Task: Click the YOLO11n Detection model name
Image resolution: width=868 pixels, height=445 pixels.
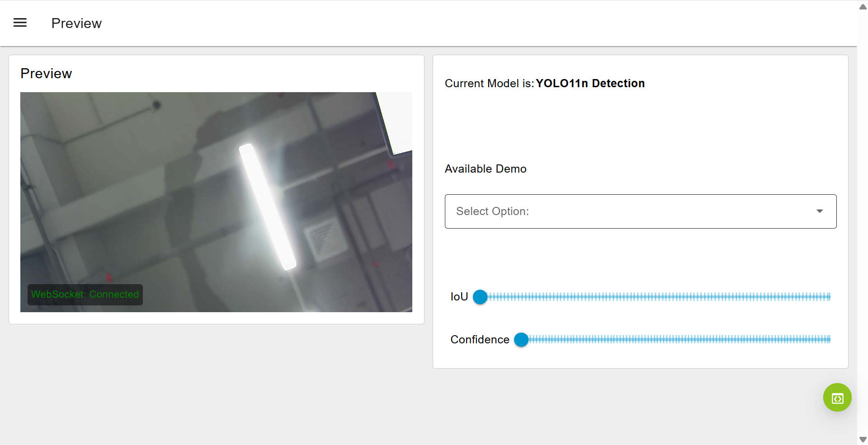Action: tap(590, 84)
